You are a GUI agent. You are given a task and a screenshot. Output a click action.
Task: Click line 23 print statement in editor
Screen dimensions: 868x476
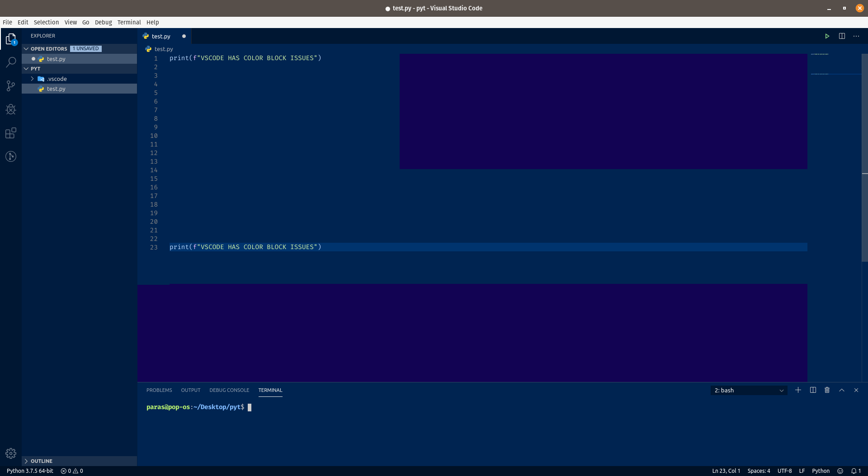point(245,247)
